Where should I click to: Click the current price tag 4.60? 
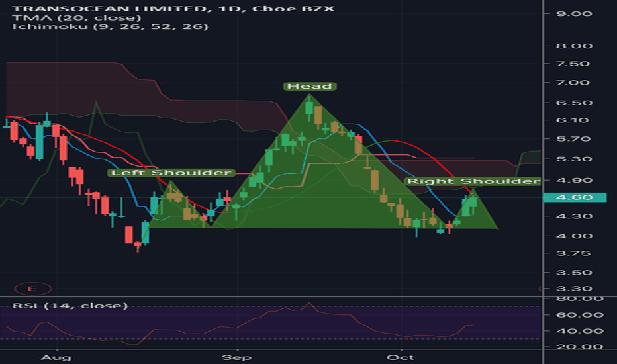(x=575, y=197)
